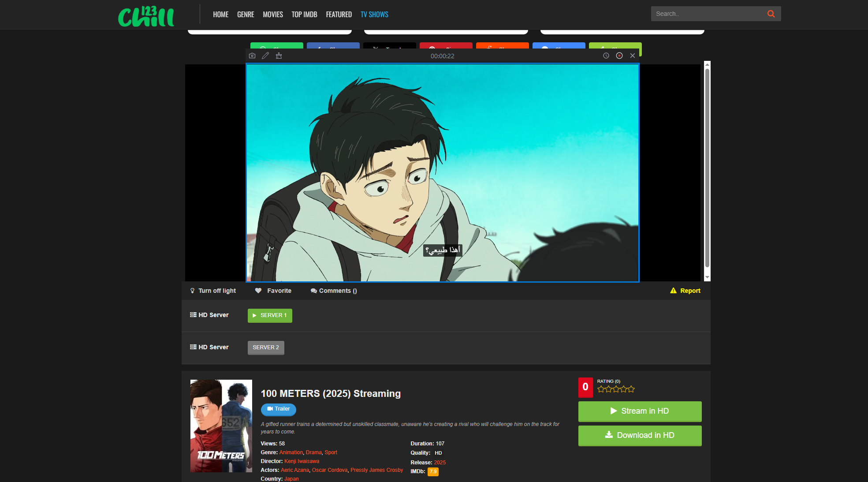Select the pencil annotation tool
Screen dimensions: 868x482
point(265,56)
